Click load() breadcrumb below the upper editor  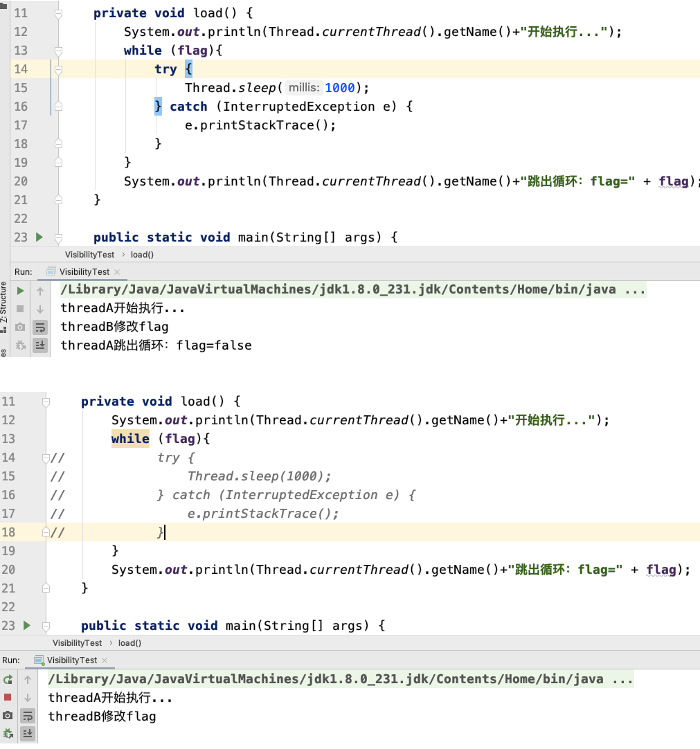[142, 255]
